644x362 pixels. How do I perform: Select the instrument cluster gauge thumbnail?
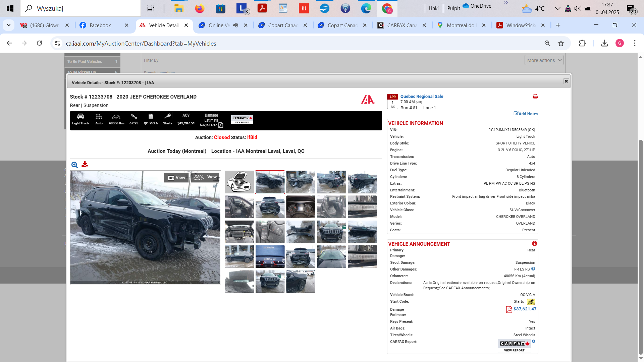pyautogui.click(x=301, y=207)
